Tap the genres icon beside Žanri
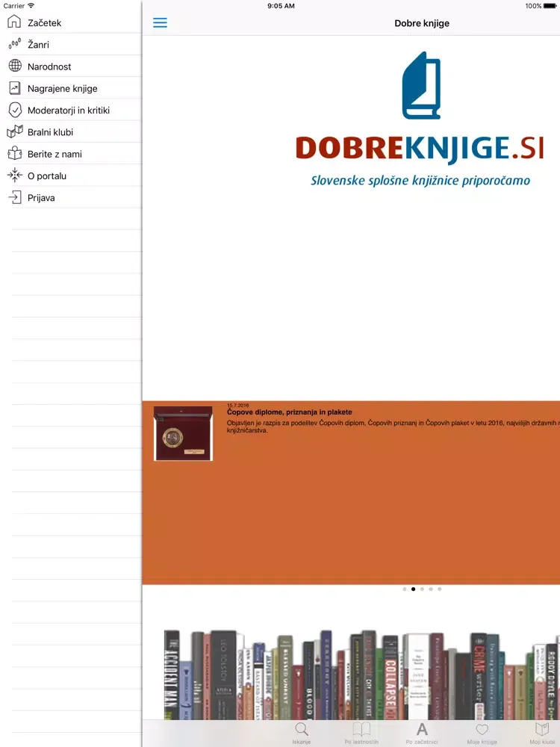This screenshot has width=560, height=747. click(15, 44)
